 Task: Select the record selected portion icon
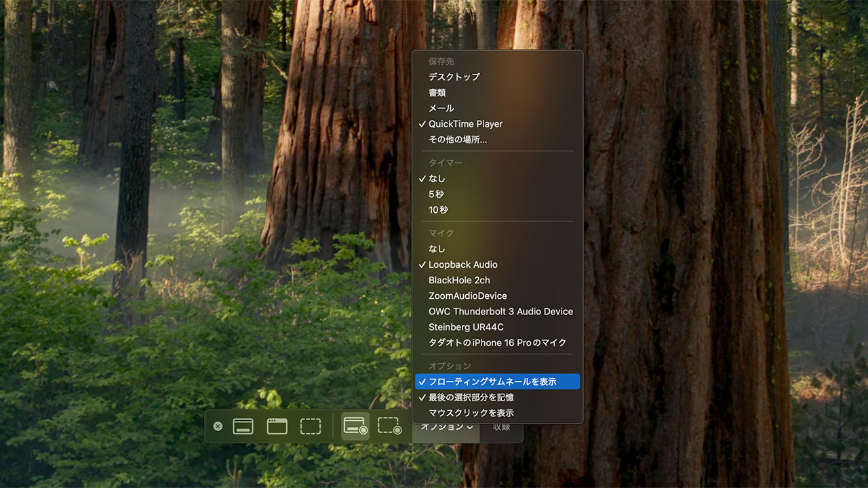[389, 426]
